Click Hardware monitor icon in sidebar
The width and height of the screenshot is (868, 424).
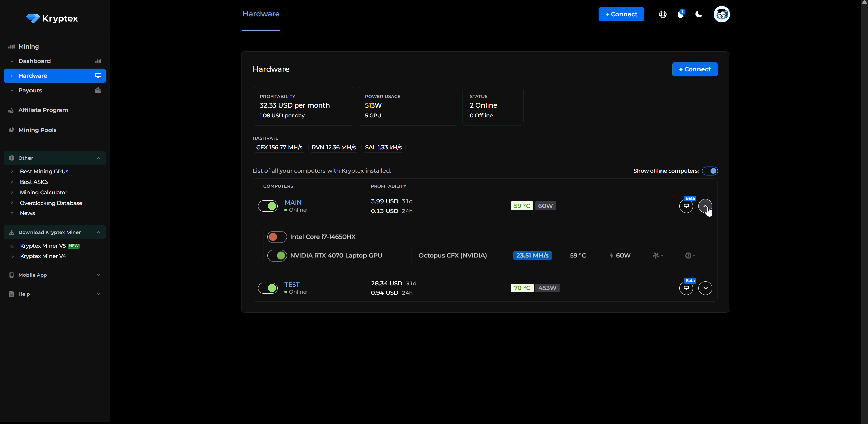pyautogui.click(x=98, y=76)
